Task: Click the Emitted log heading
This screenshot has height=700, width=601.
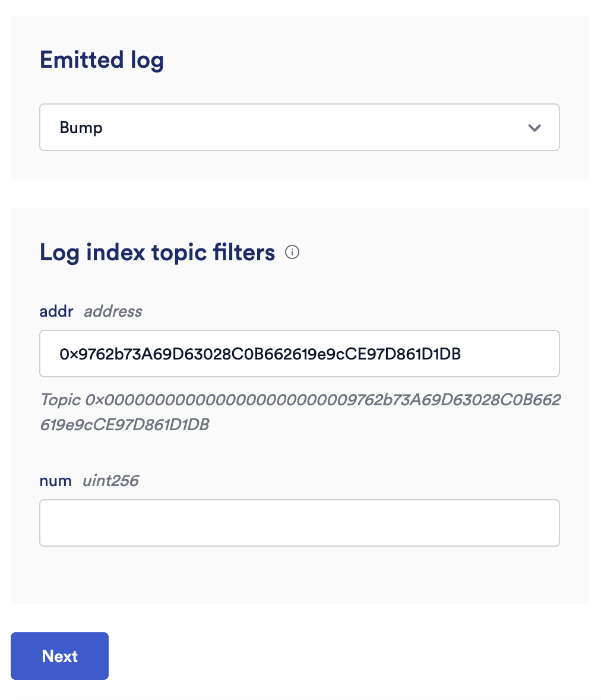Action: pos(102,60)
